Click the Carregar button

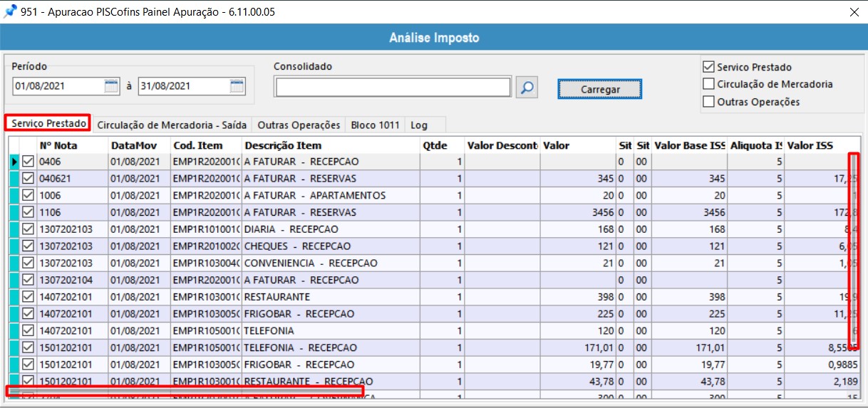pos(600,90)
